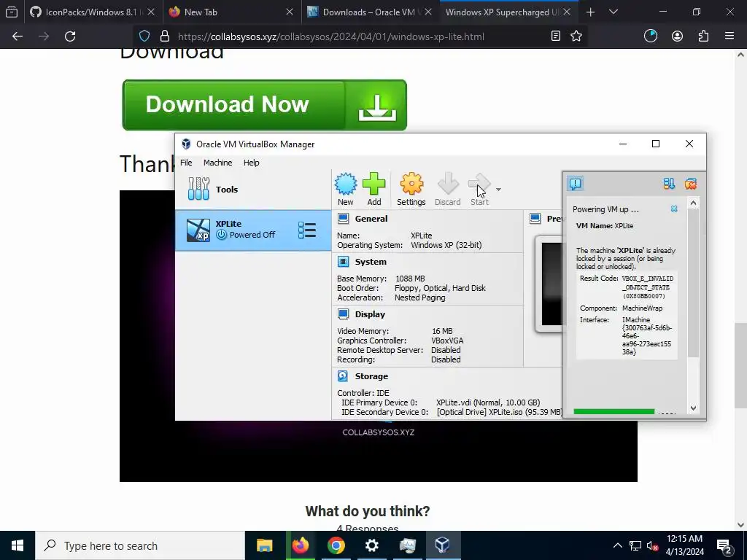Open a new browser tab plus button

pos(590,12)
